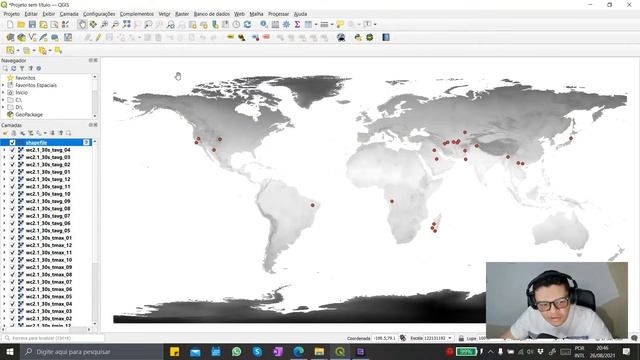Open the Data Source Manager icon
This screenshot has width=640, height=360.
coord(10,38)
